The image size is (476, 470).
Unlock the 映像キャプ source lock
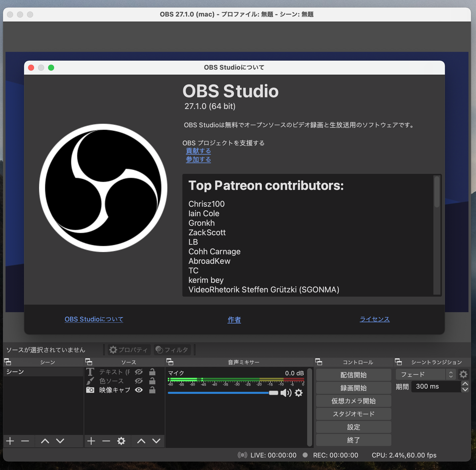tap(152, 390)
